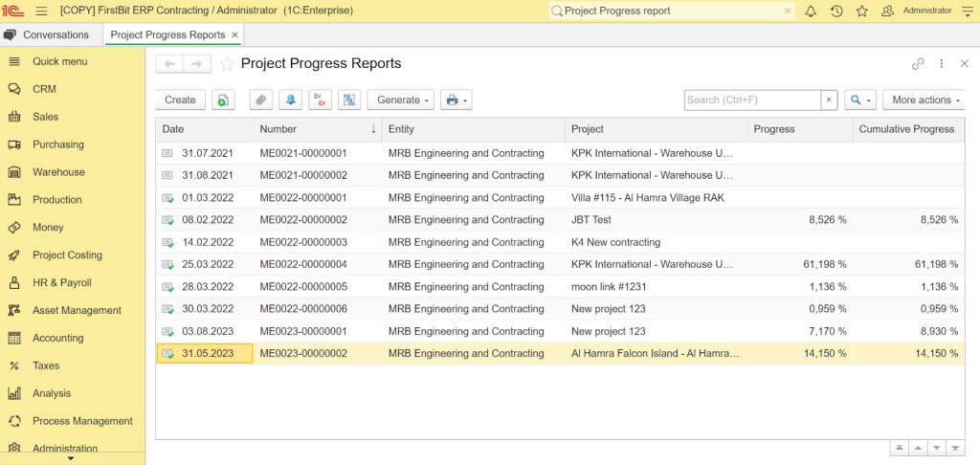Open attached files paperclip icon

tap(261, 100)
